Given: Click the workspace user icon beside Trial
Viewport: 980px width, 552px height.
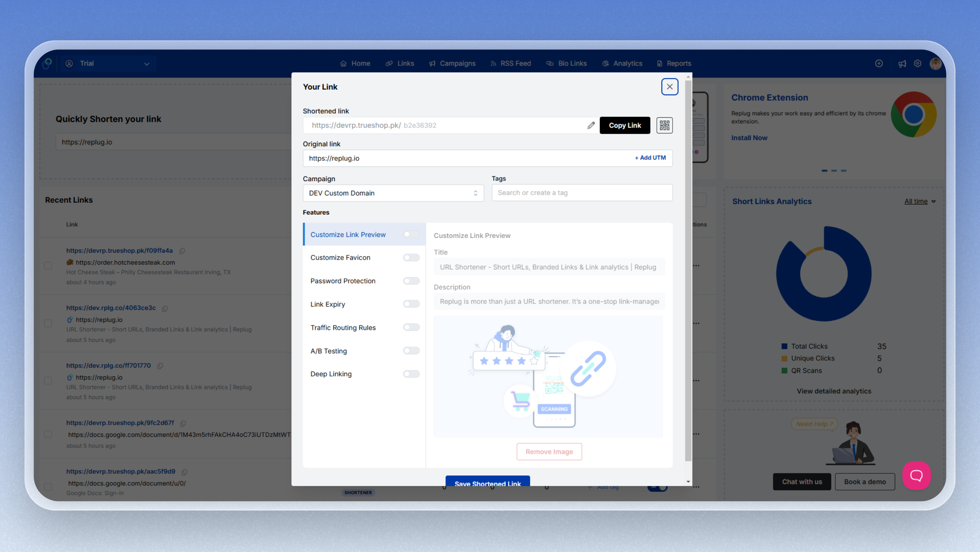Looking at the screenshot, I should 69,63.
